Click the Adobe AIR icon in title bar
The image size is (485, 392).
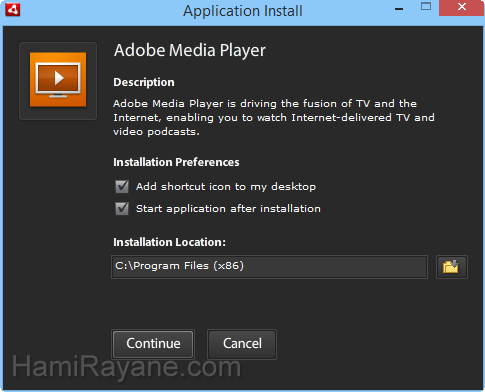[12, 10]
